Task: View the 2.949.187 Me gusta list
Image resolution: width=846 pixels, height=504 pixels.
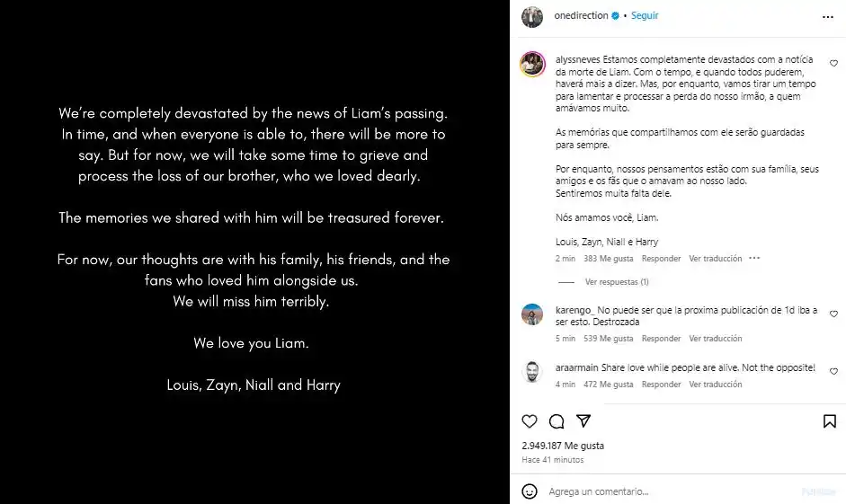Action: click(563, 446)
